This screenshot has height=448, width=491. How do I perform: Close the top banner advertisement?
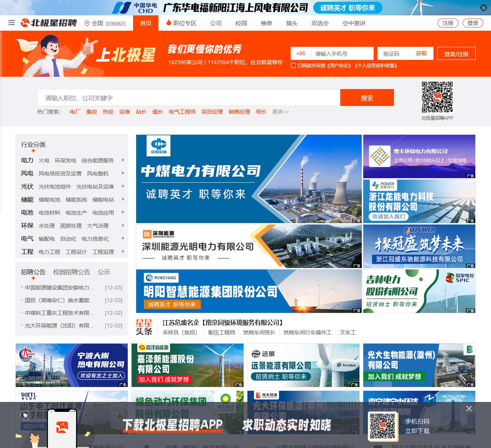point(484,8)
